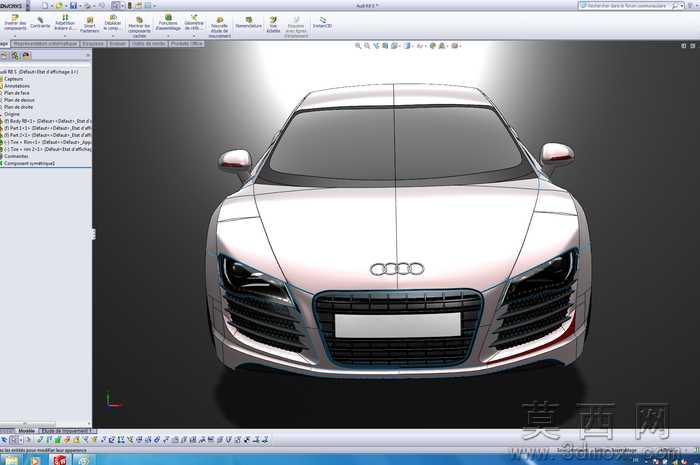Open the New document dropdown arrow
The image size is (700, 465).
(50, 6)
